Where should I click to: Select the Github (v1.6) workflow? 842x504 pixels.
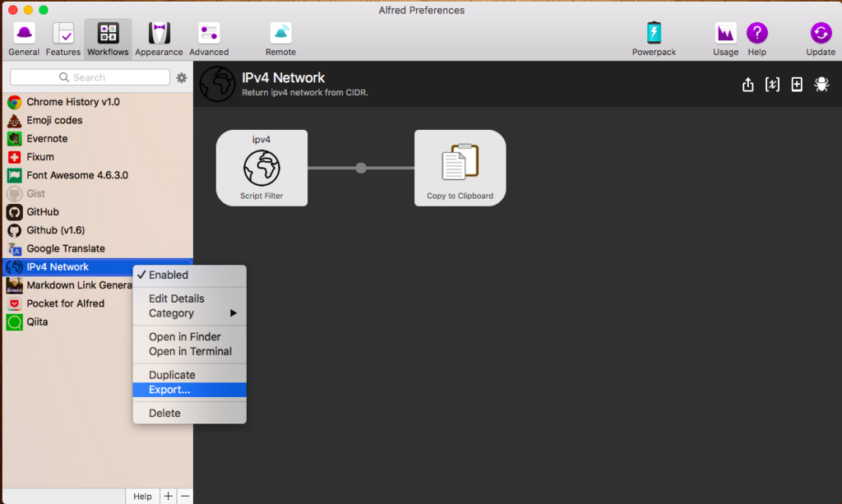pyautogui.click(x=98, y=229)
